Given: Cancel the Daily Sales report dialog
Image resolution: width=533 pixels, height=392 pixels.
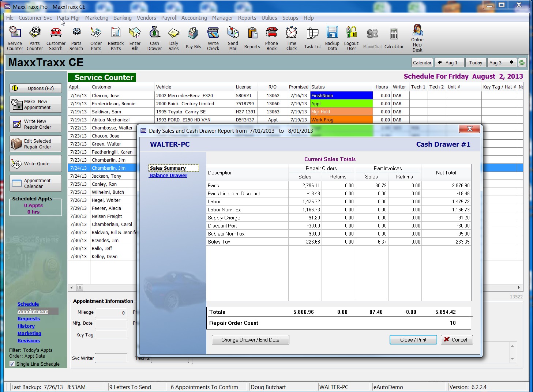Looking at the screenshot, I should [457, 340].
